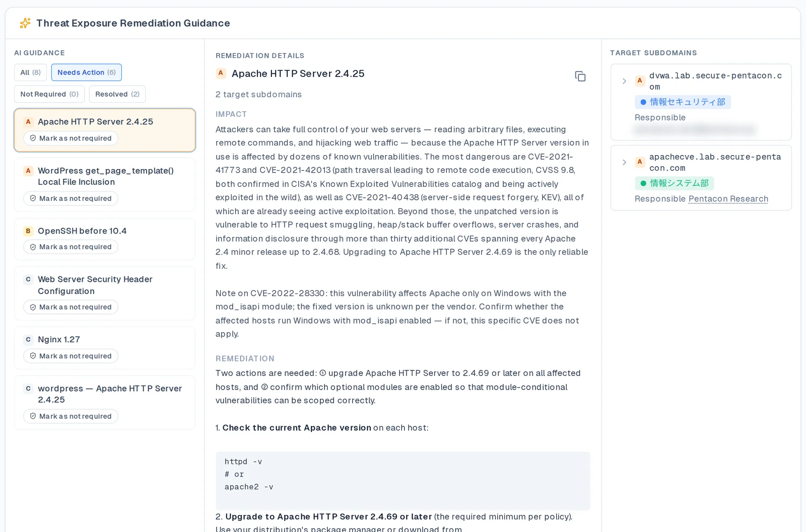The image size is (806, 532).
Task: Click the httpd -v command code block
Action: [x=403, y=481]
